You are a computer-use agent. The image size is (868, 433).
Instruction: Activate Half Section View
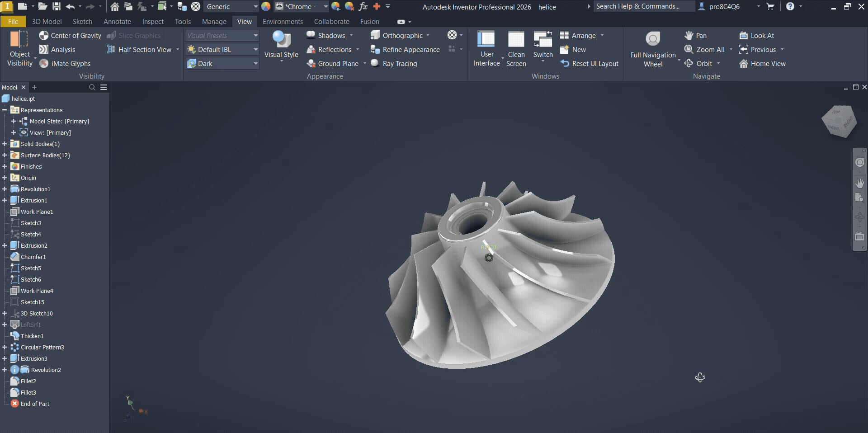(139, 49)
